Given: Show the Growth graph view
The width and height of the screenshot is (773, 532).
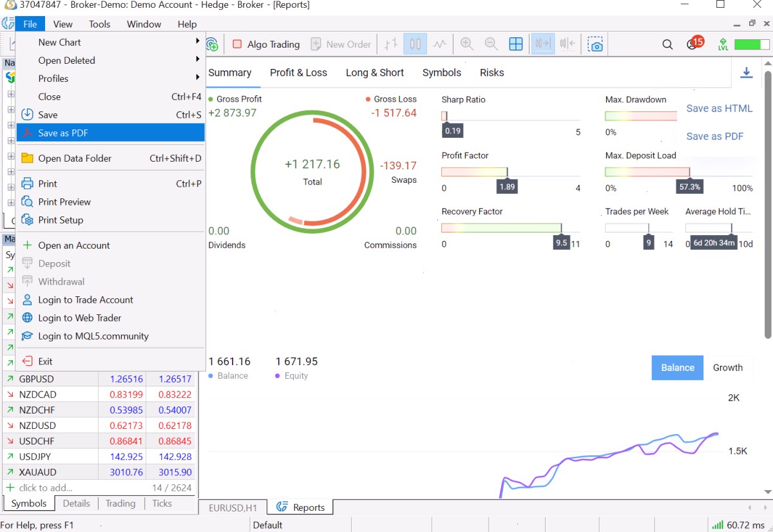Looking at the screenshot, I should [x=728, y=368].
